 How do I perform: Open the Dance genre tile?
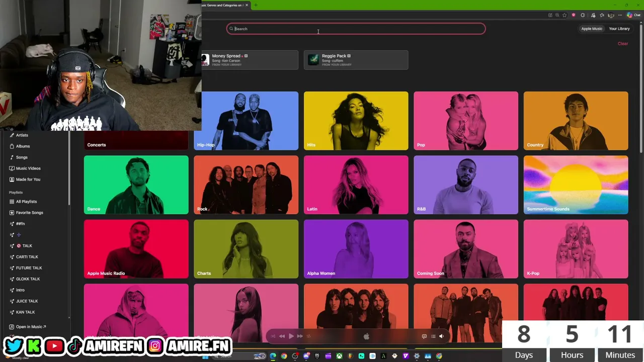point(136,185)
